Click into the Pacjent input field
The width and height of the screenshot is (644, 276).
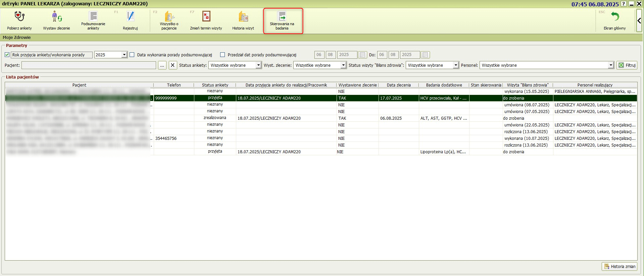click(89, 65)
